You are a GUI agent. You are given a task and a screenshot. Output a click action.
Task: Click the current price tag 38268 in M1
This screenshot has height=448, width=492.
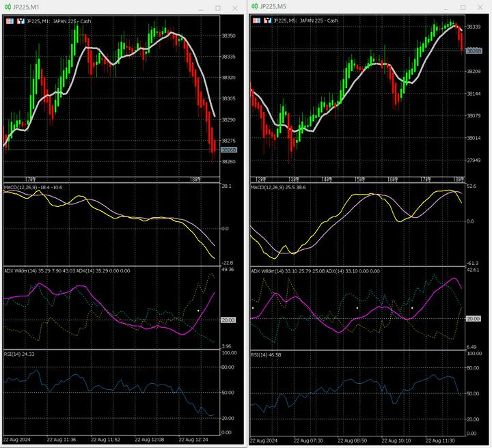tap(228, 150)
